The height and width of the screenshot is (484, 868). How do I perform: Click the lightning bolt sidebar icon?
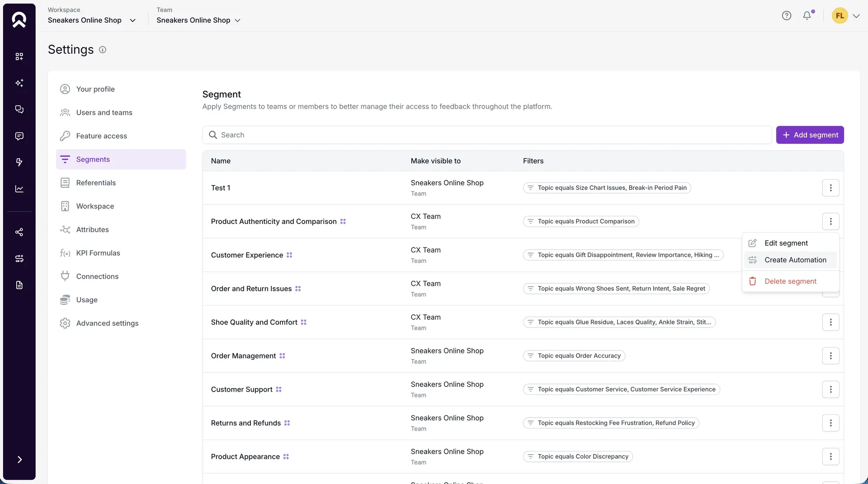[x=19, y=162]
